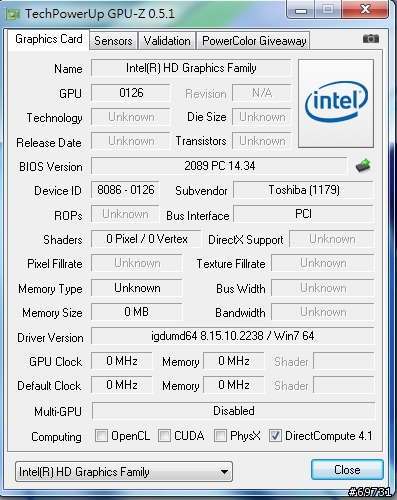
Task: Click the Memory Type field showing Unknown
Action: pyautogui.click(x=137, y=288)
